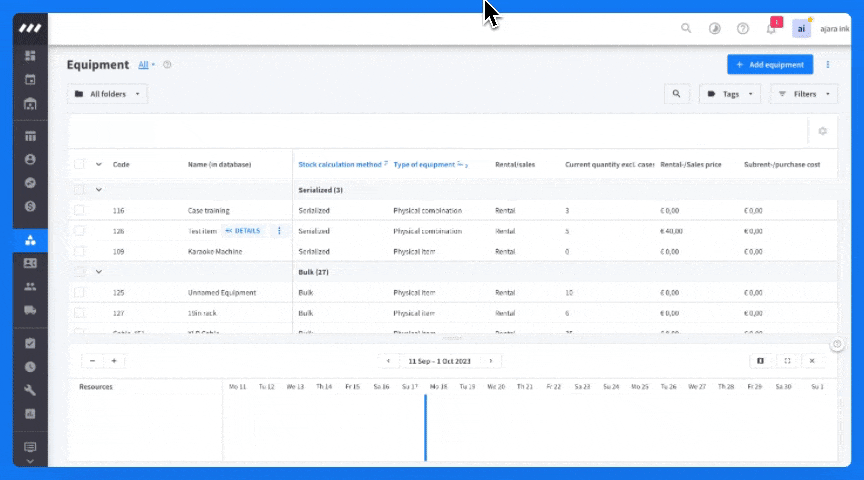Open the tasks checkmark icon in the sidebar

(30, 343)
